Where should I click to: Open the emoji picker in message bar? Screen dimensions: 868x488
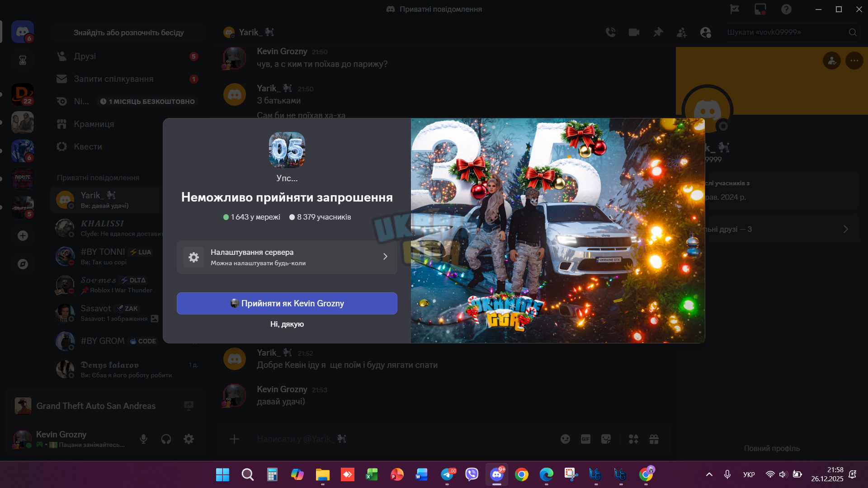tap(565, 439)
